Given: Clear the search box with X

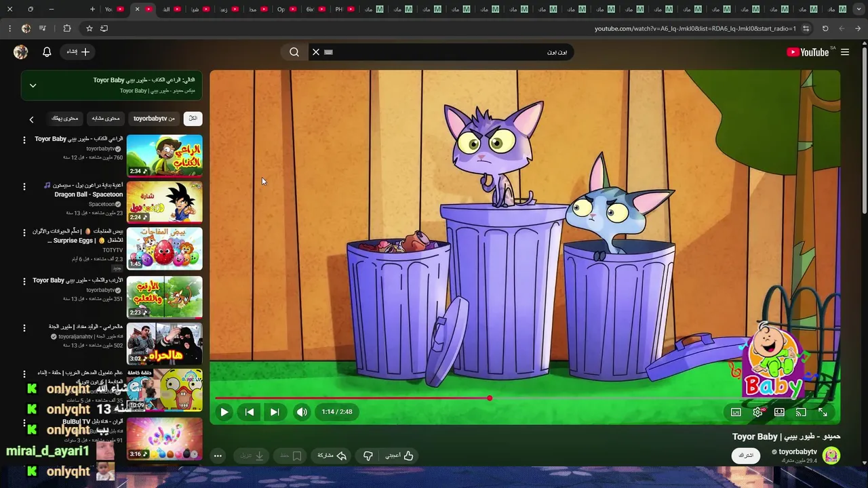Looking at the screenshot, I should click(x=316, y=52).
